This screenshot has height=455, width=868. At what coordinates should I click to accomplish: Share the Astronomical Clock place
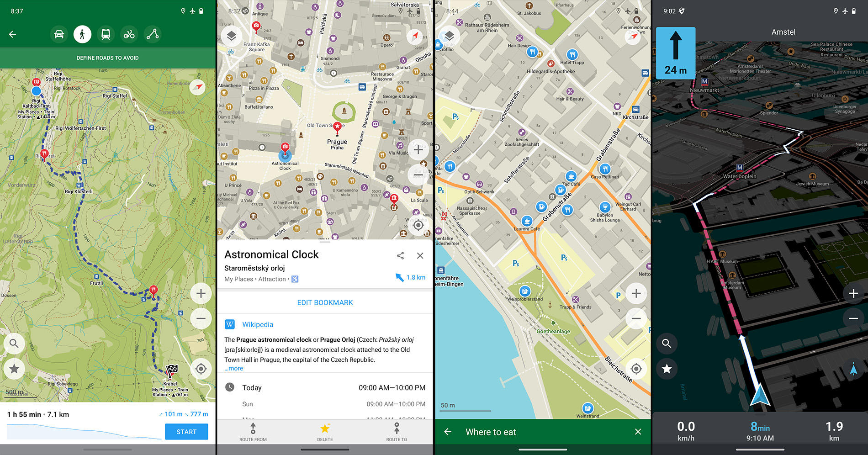click(401, 255)
